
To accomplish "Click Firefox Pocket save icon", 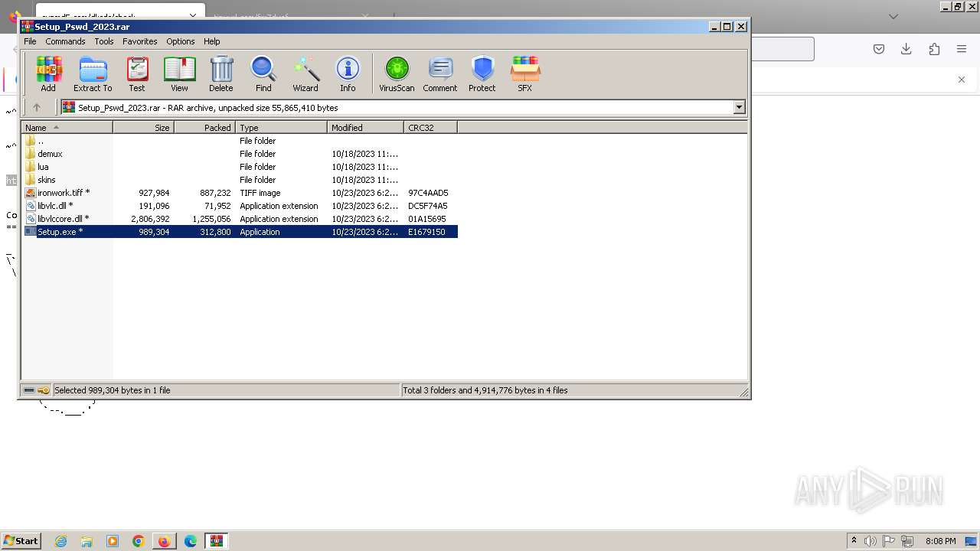I will (x=879, y=49).
